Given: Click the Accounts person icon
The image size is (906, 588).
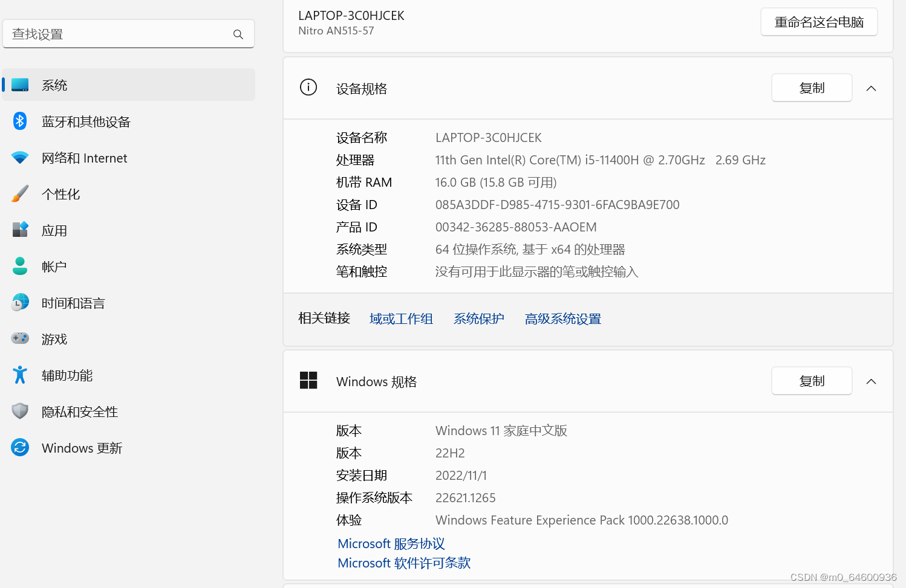Looking at the screenshot, I should point(20,266).
